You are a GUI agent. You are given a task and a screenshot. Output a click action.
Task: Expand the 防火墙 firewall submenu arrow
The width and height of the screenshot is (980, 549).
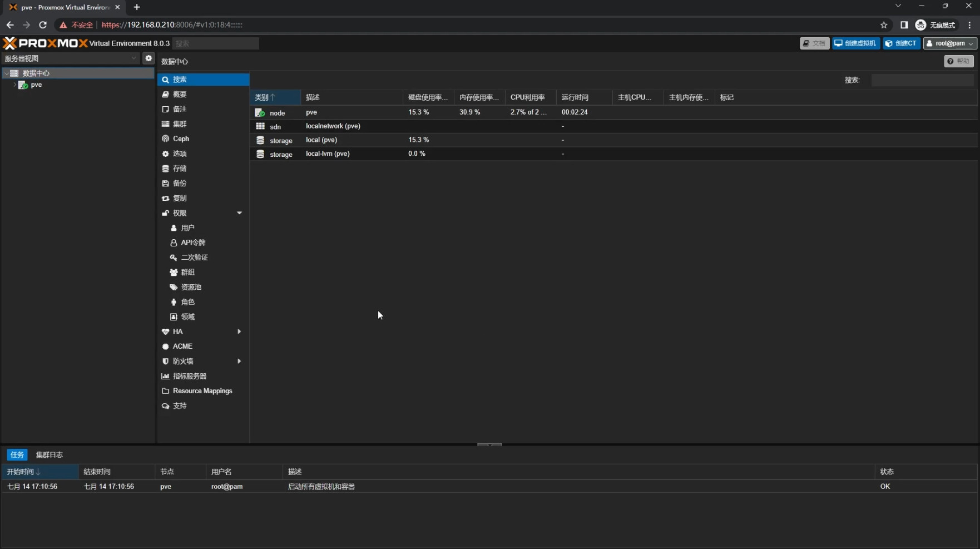click(239, 361)
